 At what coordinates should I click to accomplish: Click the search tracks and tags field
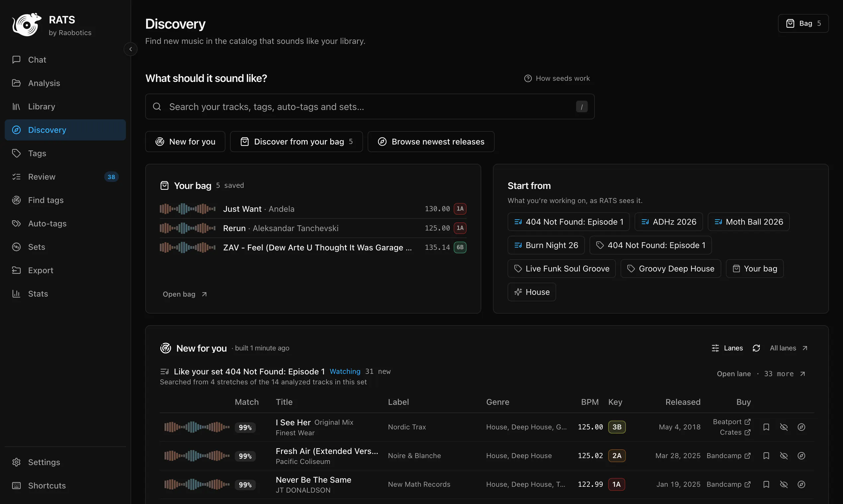pos(369,107)
